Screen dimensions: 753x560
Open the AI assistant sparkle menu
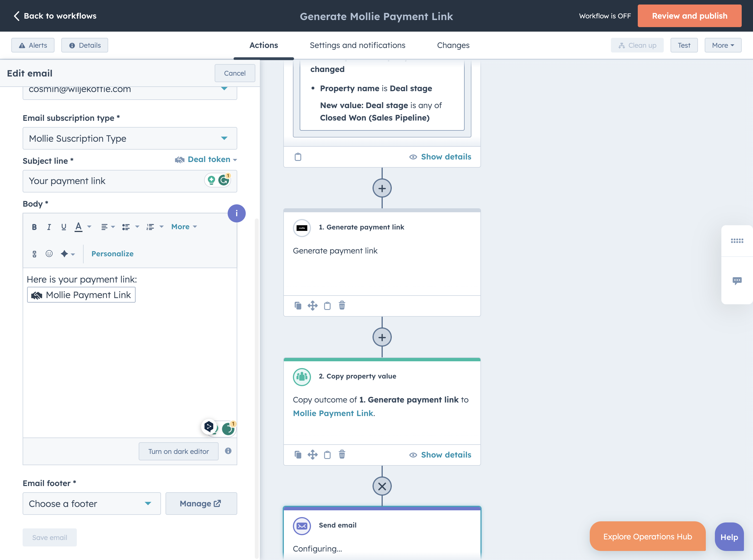68,254
